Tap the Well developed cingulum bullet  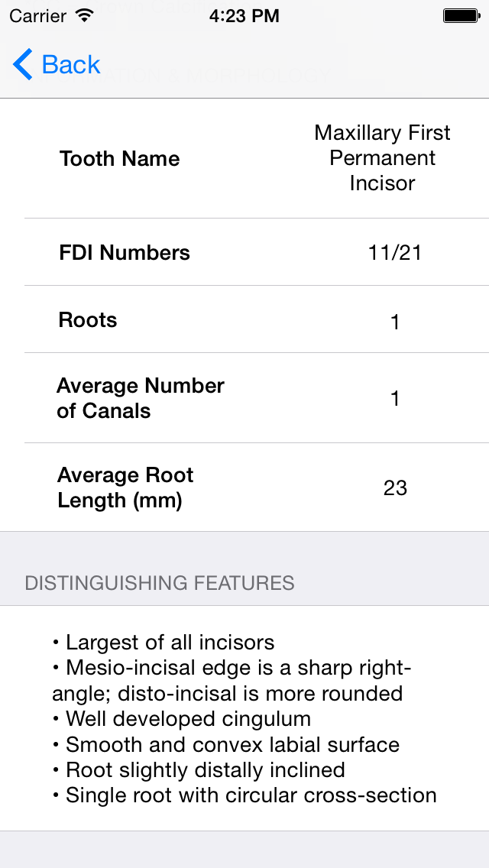tap(181, 719)
